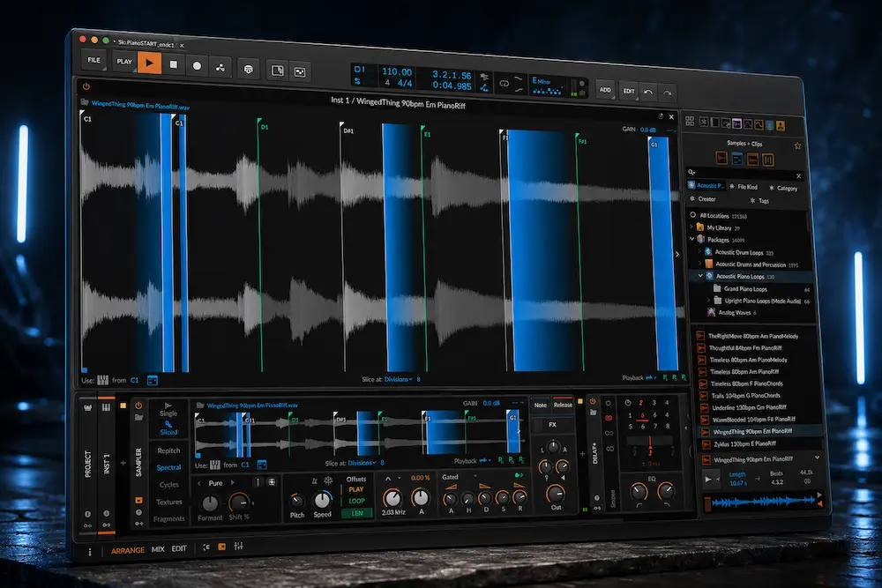Screen dimensions: 882x588
Task: Toggle automation write mode icon
Action: click(220, 68)
